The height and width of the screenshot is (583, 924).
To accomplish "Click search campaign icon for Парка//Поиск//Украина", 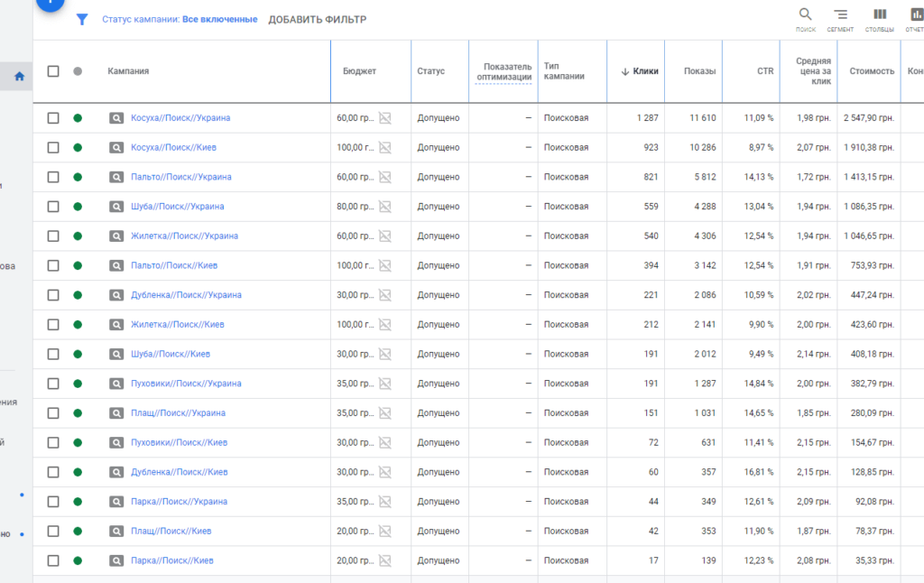I will pos(116,502).
